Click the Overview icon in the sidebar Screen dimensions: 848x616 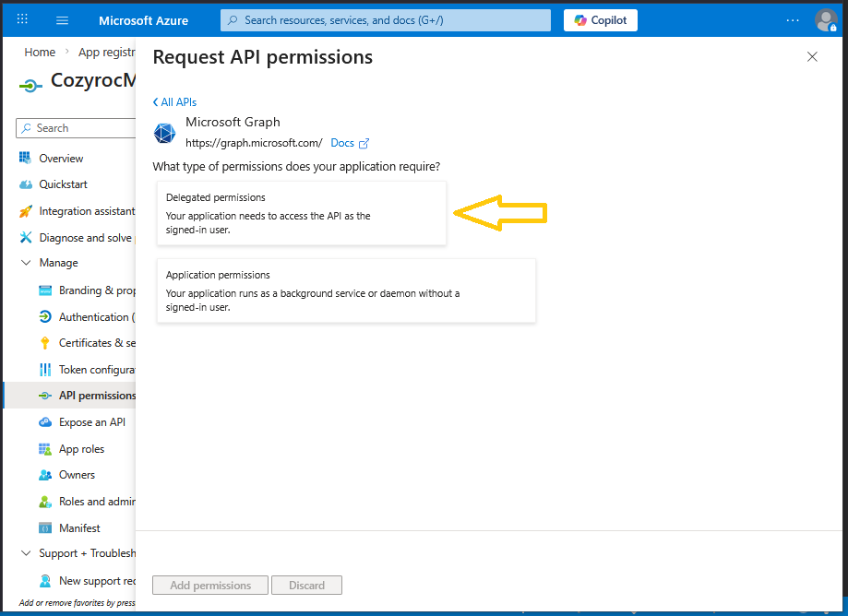[x=25, y=159]
